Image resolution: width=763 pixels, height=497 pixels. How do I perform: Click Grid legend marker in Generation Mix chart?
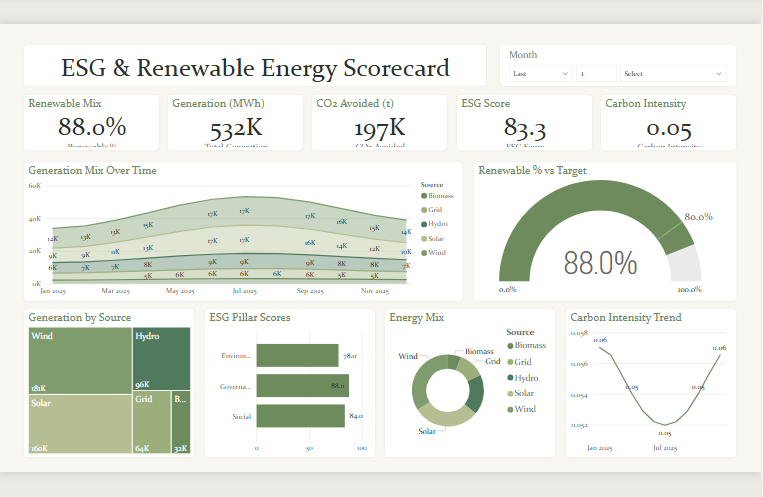pyautogui.click(x=424, y=210)
